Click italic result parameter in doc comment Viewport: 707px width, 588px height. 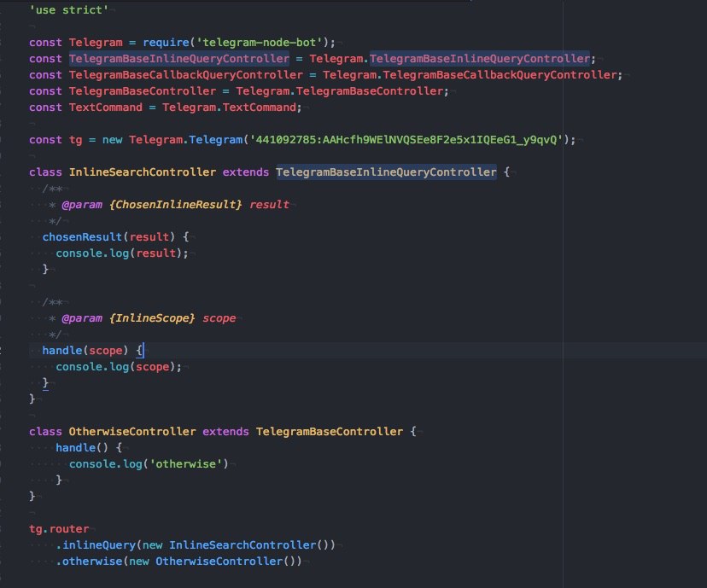(269, 205)
